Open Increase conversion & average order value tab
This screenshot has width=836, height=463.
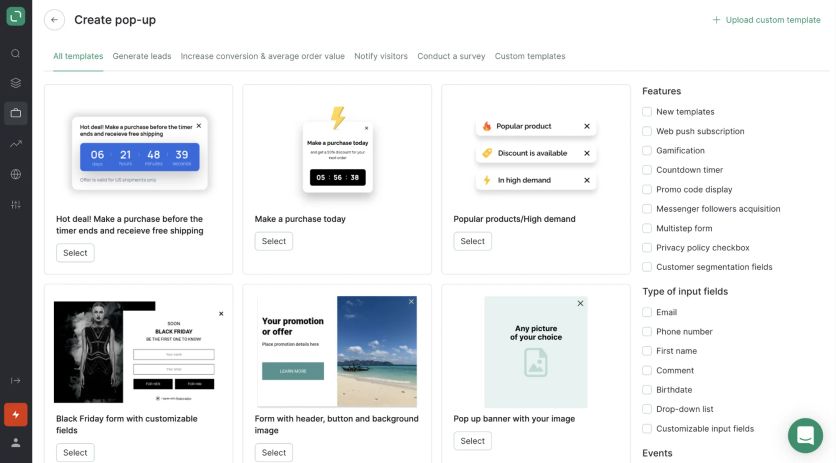point(262,56)
